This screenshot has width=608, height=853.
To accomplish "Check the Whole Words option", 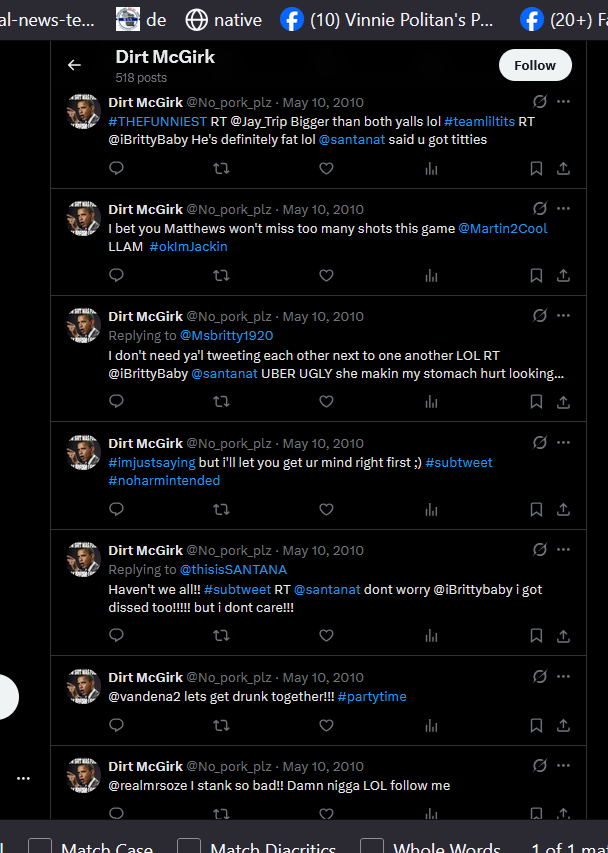I will (372, 848).
